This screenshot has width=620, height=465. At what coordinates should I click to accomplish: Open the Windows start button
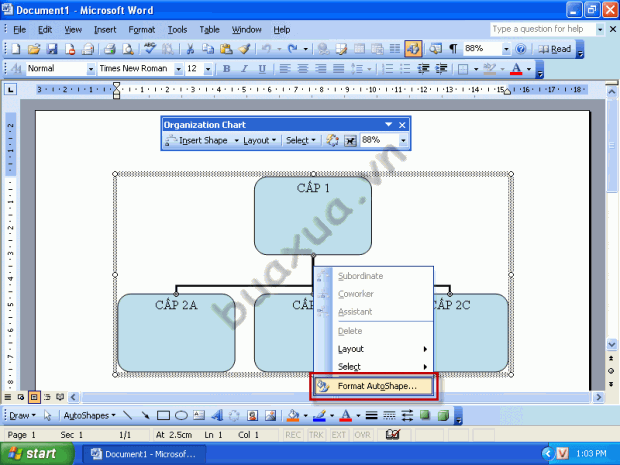click(x=37, y=454)
